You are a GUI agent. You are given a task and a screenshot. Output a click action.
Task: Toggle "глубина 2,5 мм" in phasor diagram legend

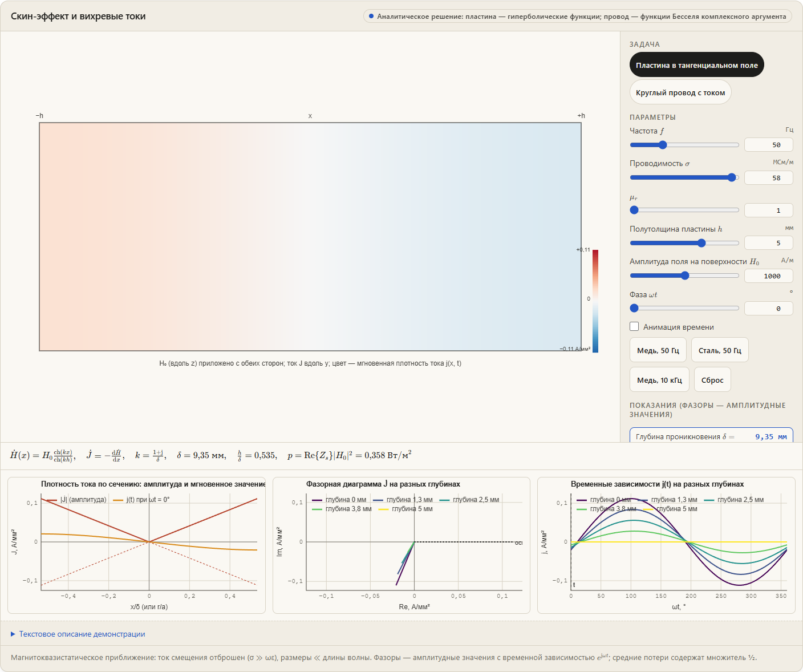[x=469, y=500]
